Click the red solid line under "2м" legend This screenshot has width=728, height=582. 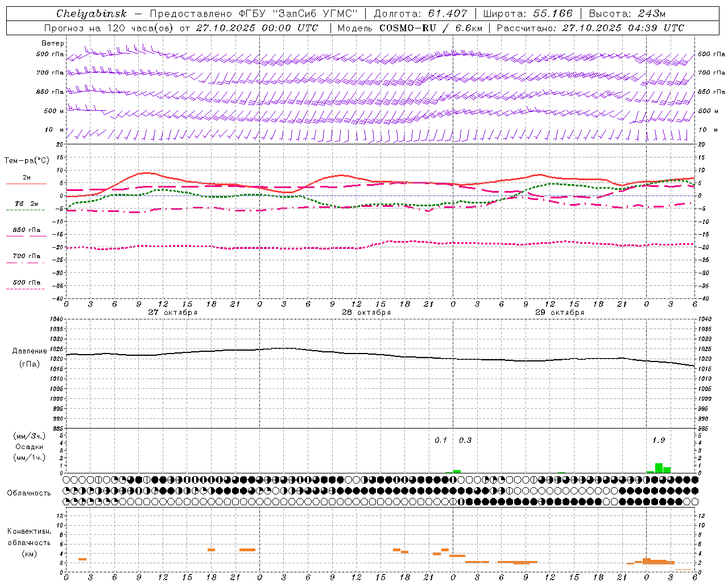pos(27,184)
